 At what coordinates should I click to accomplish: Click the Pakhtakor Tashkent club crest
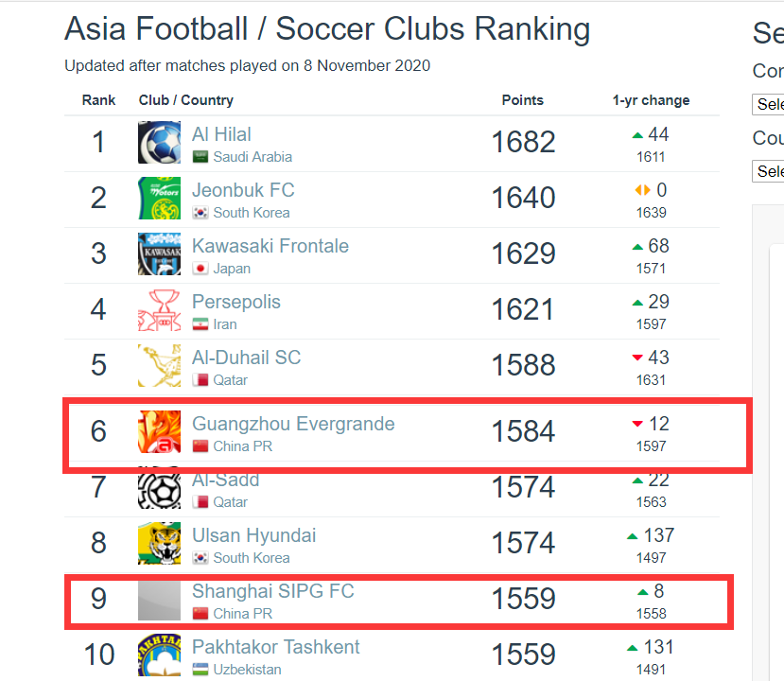point(159,655)
